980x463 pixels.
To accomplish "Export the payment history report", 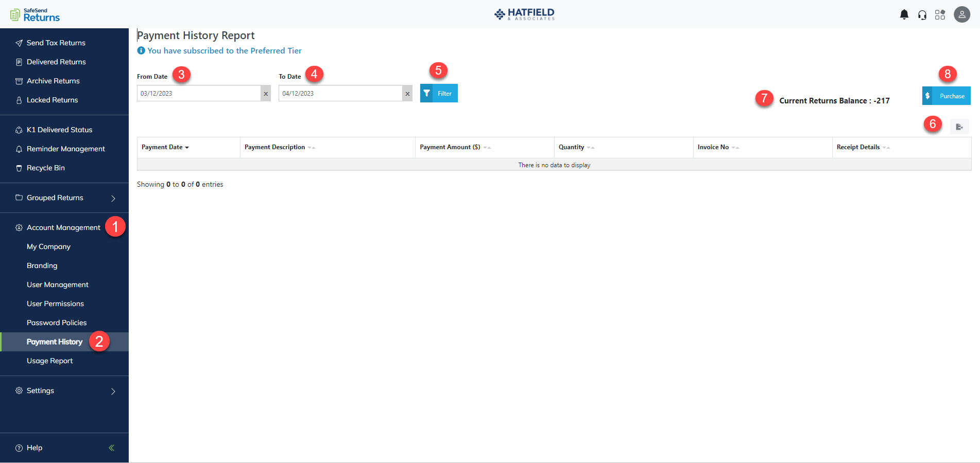I will coord(959,127).
